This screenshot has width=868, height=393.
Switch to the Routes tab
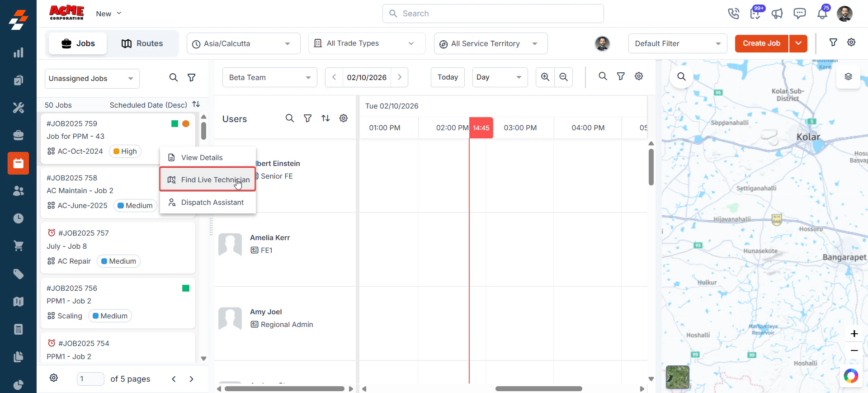[x=142, y=43]
